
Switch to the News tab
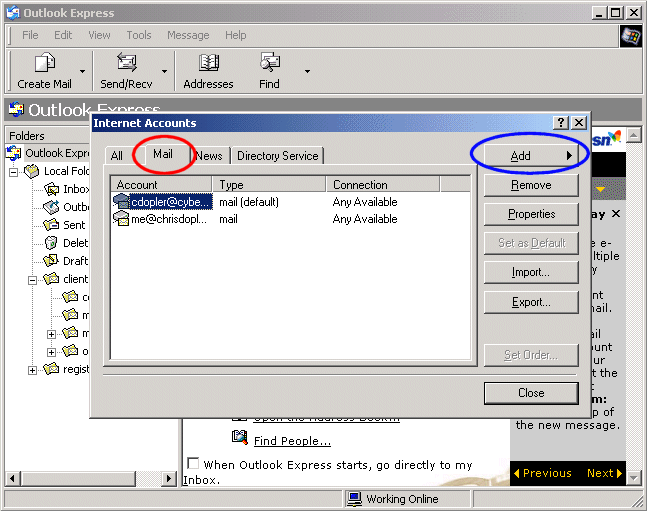209,156
